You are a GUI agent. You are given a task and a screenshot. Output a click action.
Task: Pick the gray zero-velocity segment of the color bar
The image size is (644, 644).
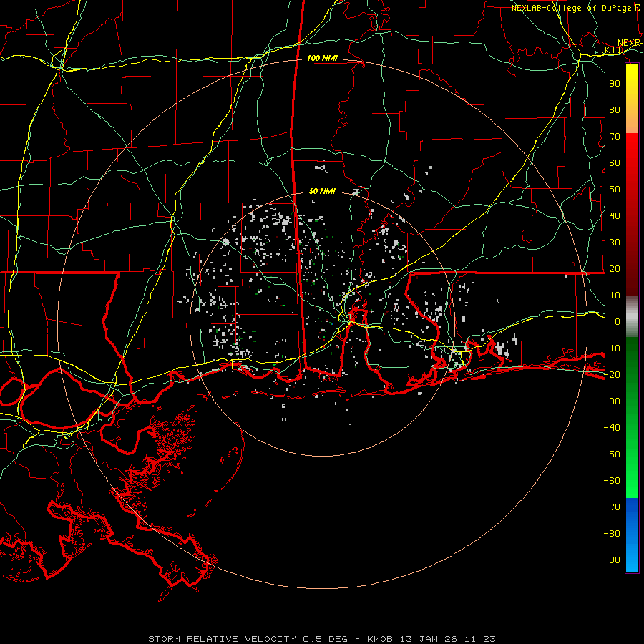click(x=632, y=317)
